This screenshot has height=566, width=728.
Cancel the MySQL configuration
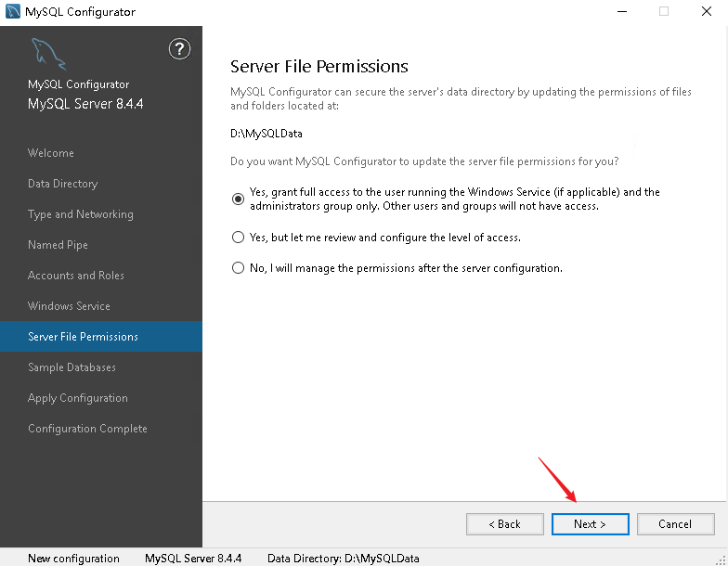pos(675,524)
